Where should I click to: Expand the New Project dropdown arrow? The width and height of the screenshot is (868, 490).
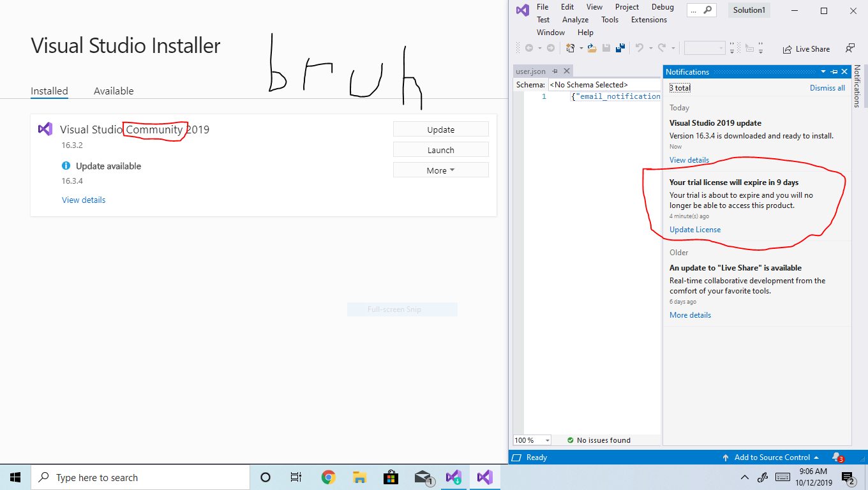tap(581, 48)
